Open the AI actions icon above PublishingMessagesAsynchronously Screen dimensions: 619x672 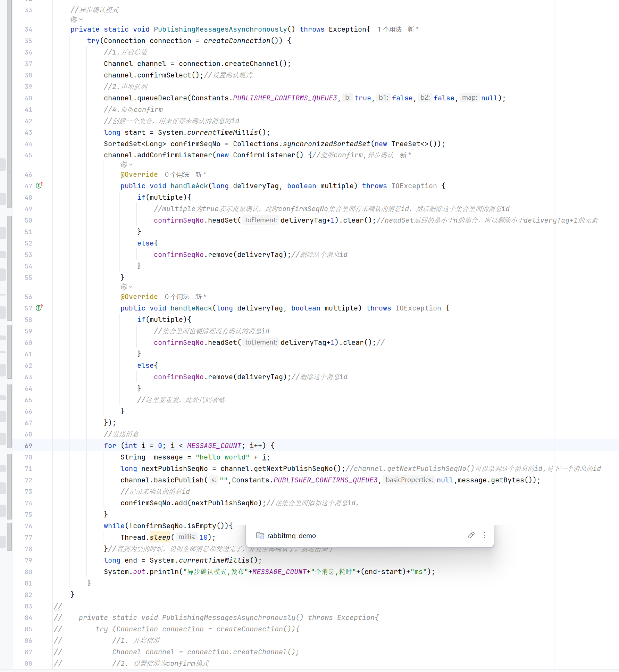(74, 19)
